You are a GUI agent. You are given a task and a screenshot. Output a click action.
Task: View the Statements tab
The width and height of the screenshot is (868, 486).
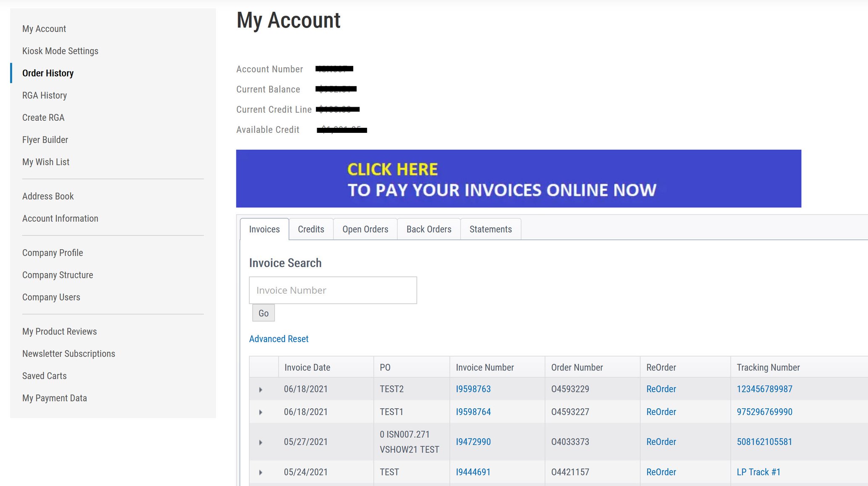490,229
